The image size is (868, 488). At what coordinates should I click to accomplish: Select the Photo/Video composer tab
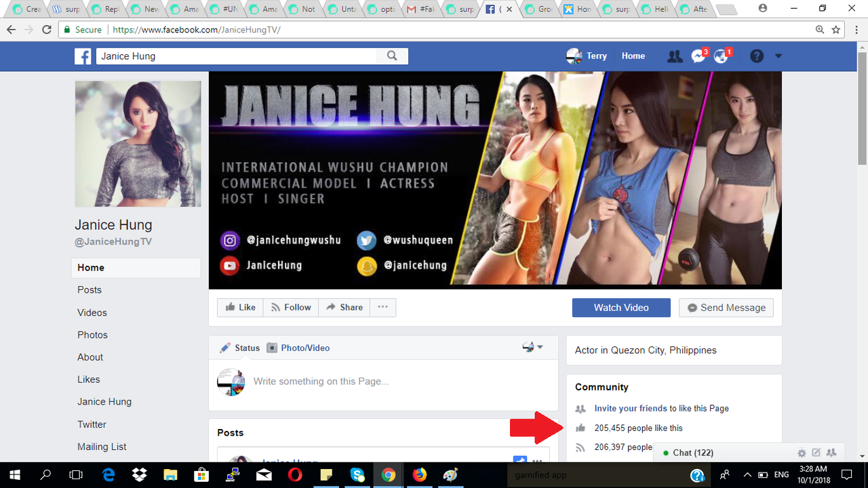298,348
